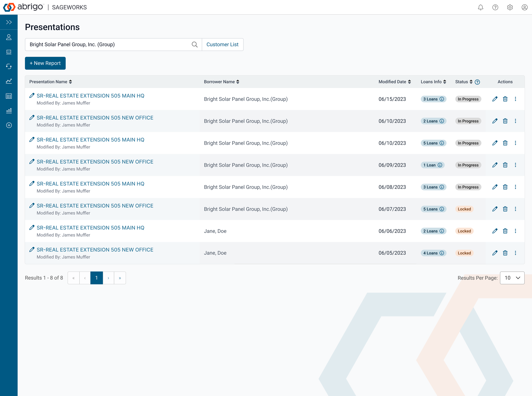The height and width of the screenshot is (396, 532).
Task: Open the help question mark icon
Action: point(495,7)
